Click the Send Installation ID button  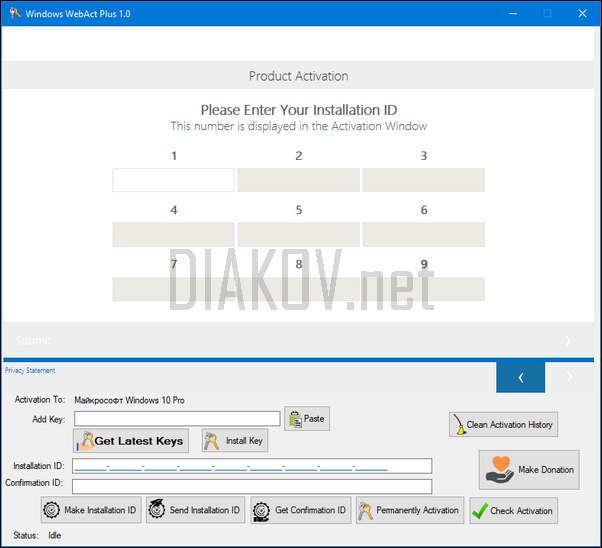tap(195, 510)
